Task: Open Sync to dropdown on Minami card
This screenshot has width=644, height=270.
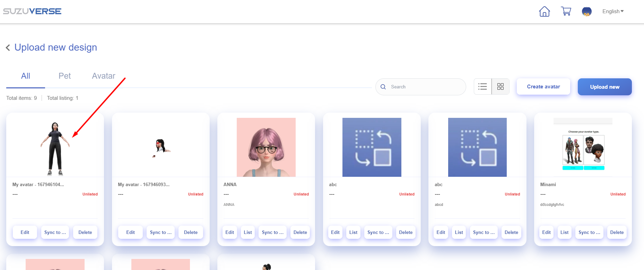Action: 589,232
